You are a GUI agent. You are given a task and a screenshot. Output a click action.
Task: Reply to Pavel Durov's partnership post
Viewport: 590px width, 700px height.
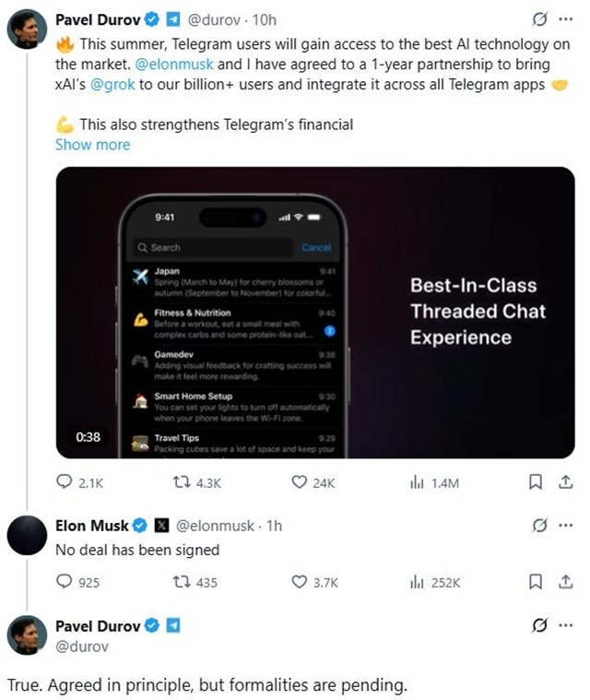65,482
